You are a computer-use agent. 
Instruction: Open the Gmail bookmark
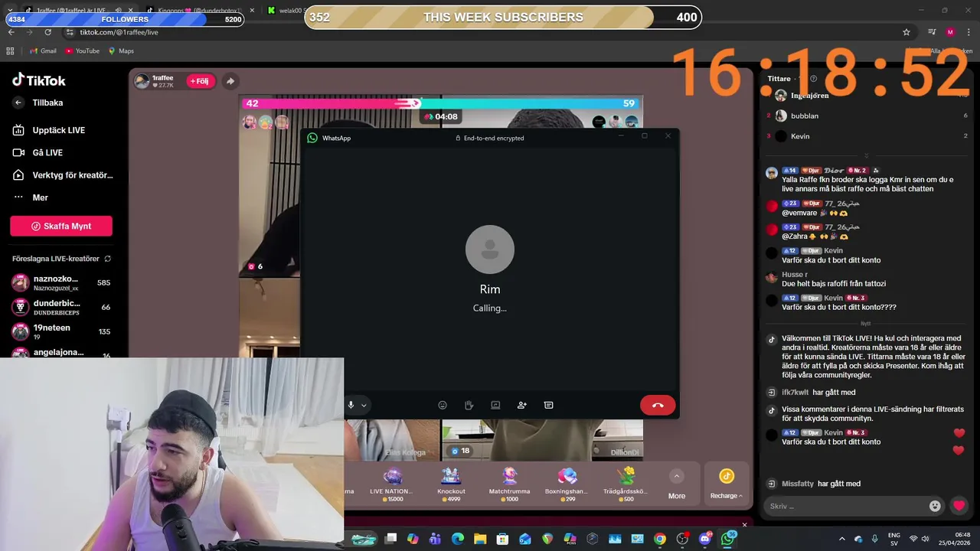tap(42, 51)
